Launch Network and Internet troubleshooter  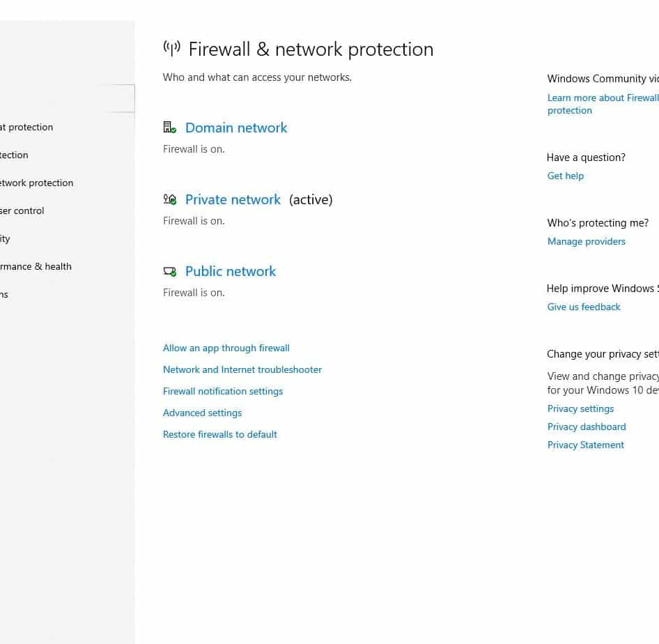click(x=242, y=369)
